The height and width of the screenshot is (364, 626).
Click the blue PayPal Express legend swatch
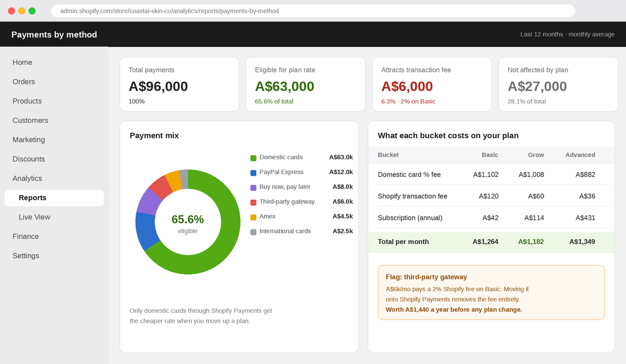pos(253,173)
